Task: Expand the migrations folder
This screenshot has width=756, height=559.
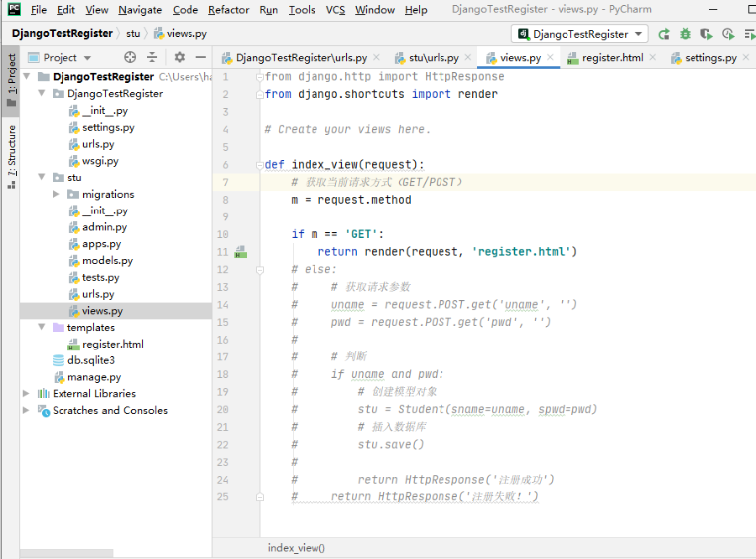Action: click(x=57, y=194)
